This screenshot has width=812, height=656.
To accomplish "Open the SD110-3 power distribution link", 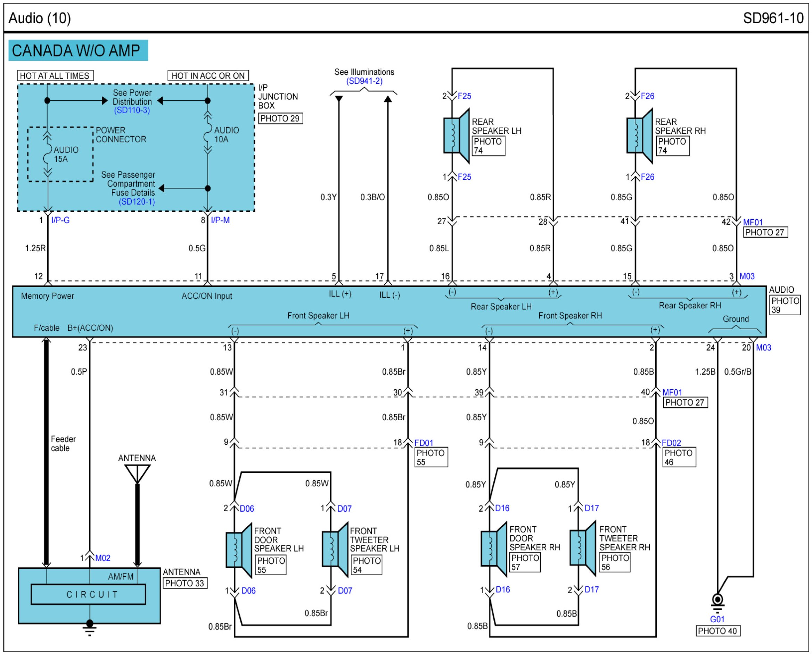I will point(132,110).
